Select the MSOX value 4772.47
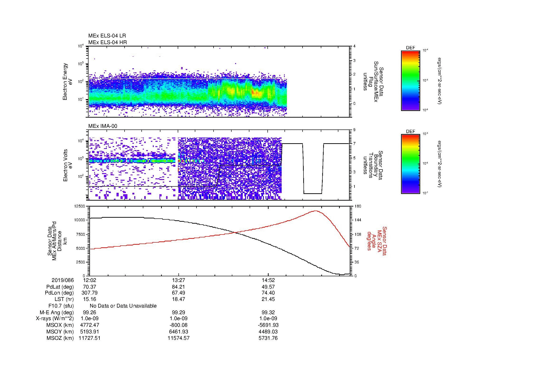The image size is (555, 392). (x=89, y=325)
